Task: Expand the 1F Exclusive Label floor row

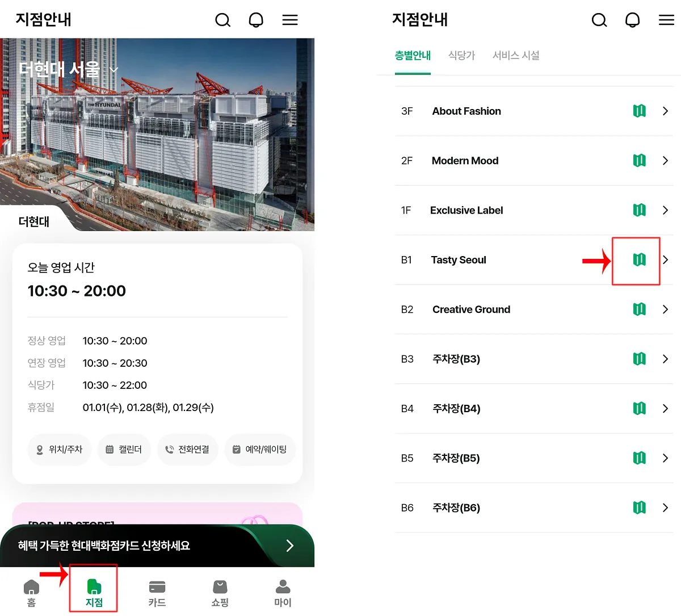Action: point(666,210)
